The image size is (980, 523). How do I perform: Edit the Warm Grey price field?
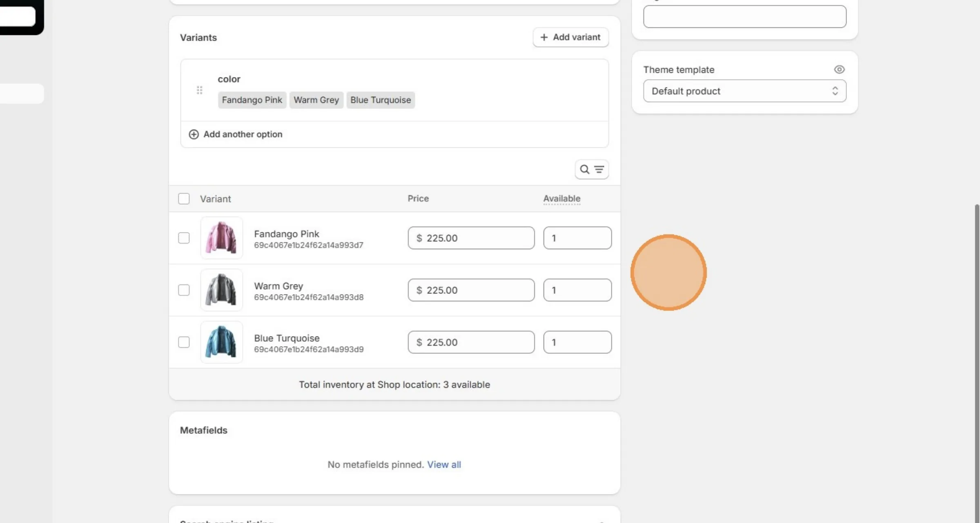point(471,290)
